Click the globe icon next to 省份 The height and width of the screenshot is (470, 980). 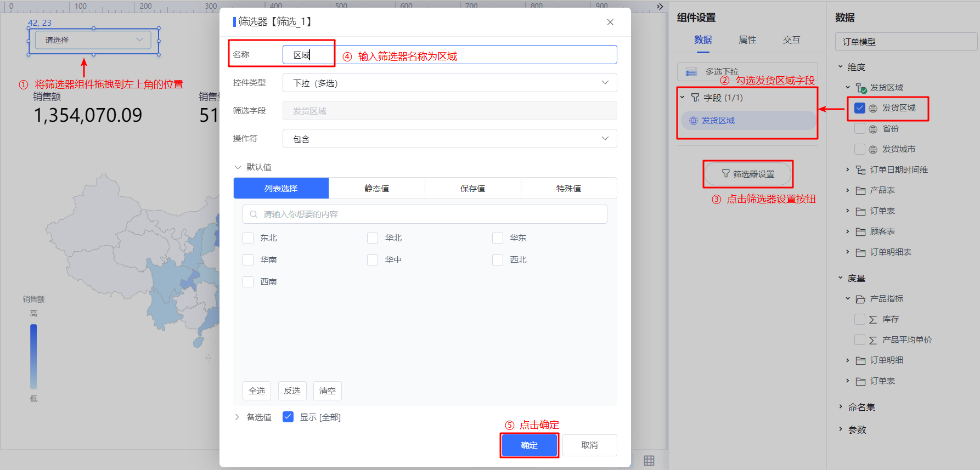click(x=873, y=129)
